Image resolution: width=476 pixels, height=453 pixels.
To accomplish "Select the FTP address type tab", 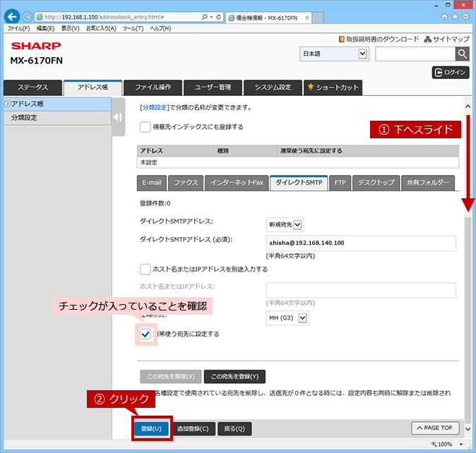I will pyautogui.click(x=340, y=183).
